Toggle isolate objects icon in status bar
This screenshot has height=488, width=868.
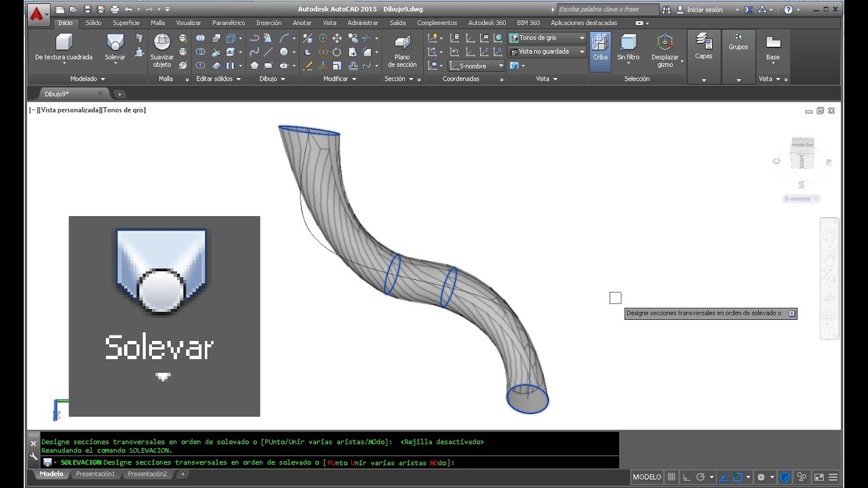[x=802, y=477]
